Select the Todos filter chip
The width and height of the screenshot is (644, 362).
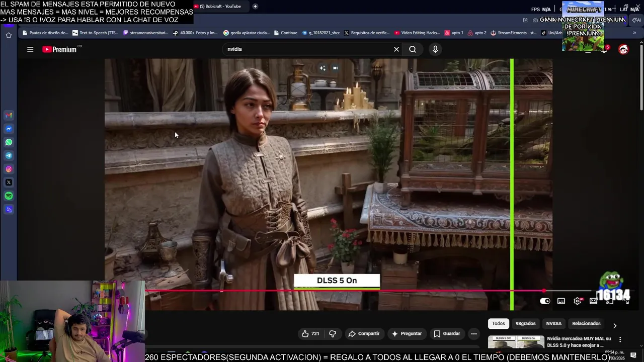(499, 324)
